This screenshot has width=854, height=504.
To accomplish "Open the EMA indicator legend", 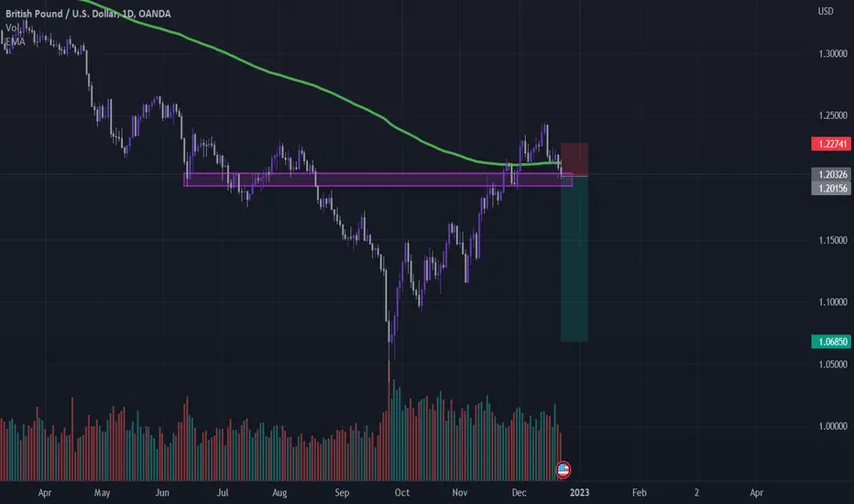I will pos(16,42).
